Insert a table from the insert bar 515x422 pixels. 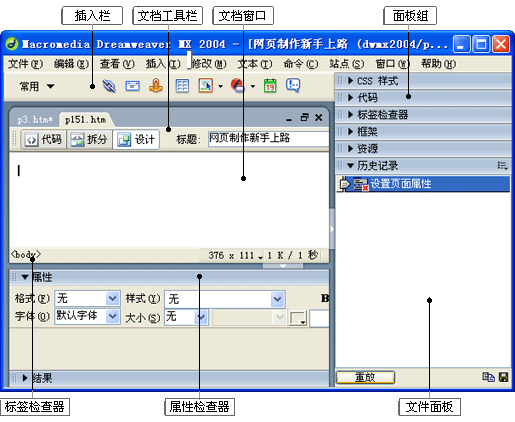182,86
